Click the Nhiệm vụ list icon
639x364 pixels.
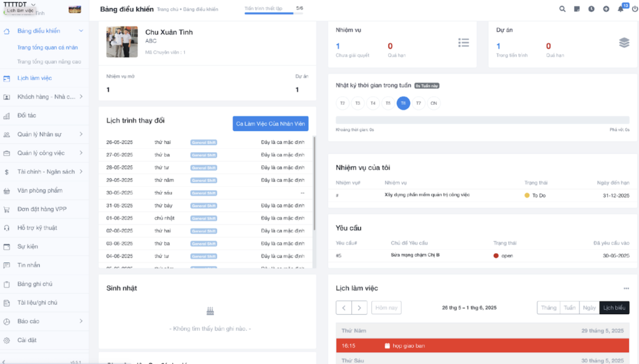(464, 42)
